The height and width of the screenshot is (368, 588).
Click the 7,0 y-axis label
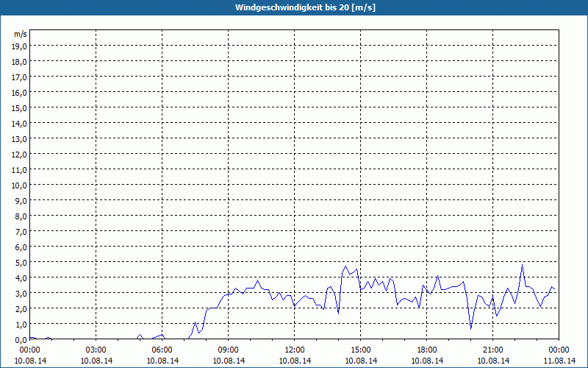21,231
